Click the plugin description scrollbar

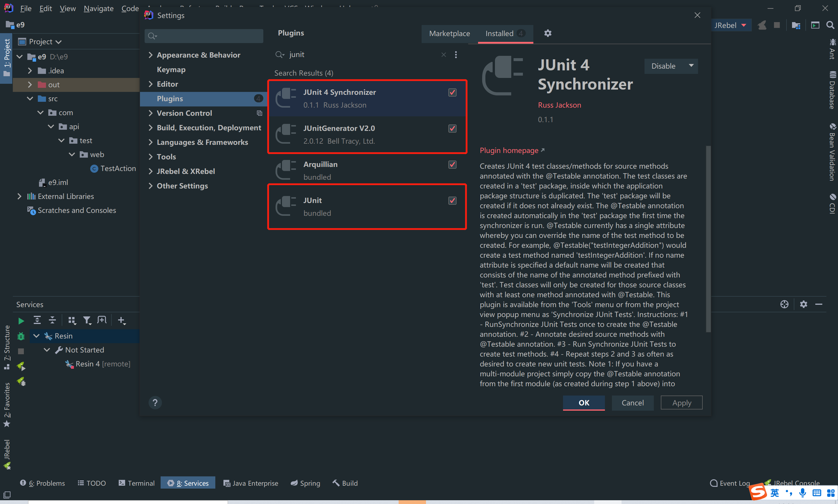(x=708, y=239)
